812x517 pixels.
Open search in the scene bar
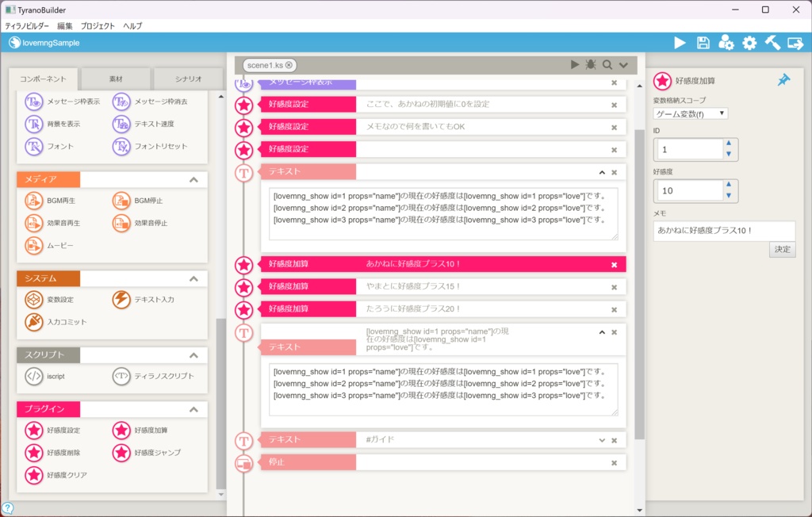coord(607,65)
